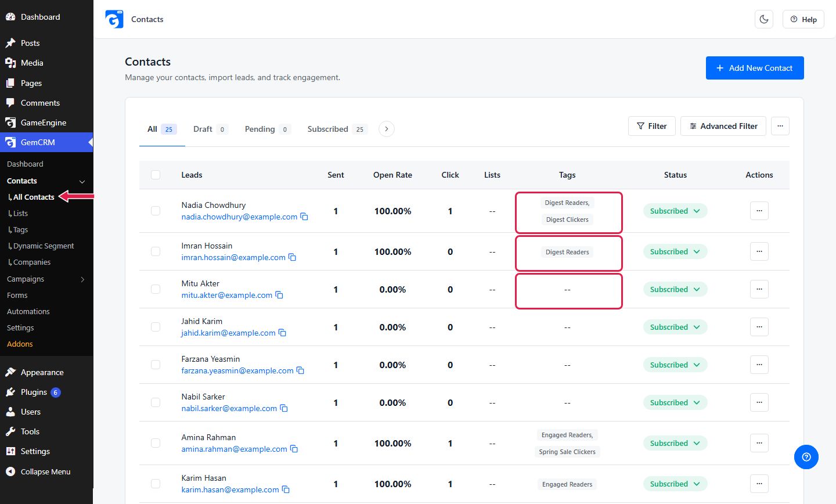Image resolution: width=836 pixels, height=504 pixels.
Task: Click Collapse Menu in sidebar
Action: (46, 471)
